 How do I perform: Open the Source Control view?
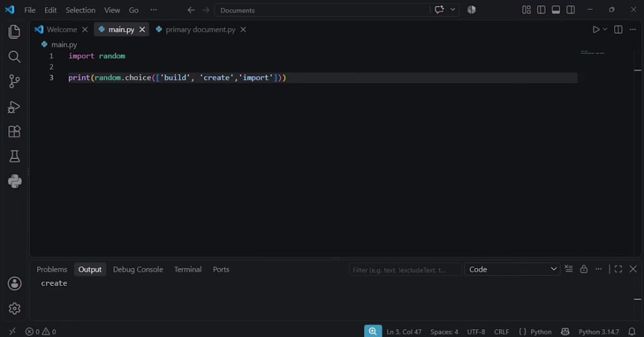pos(15,81)
